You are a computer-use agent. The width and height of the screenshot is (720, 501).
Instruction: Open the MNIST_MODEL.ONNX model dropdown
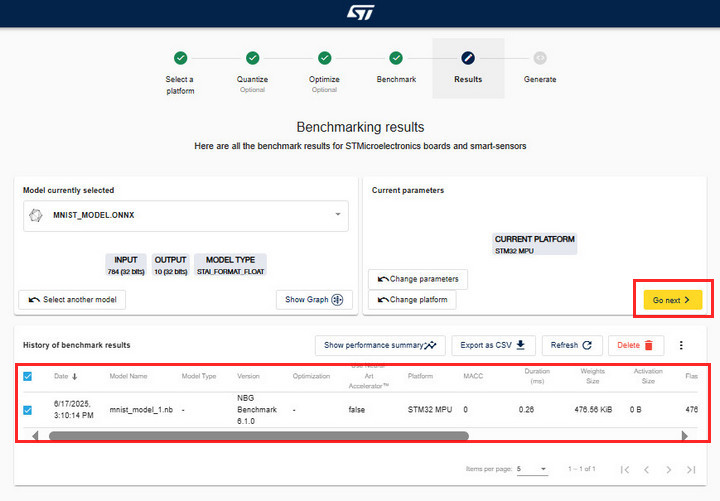186,215
